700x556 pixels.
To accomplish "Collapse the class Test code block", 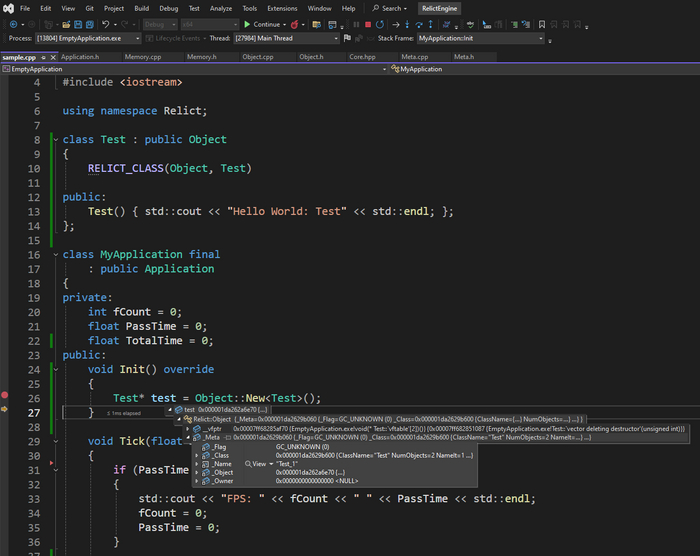I will point(54,140).
